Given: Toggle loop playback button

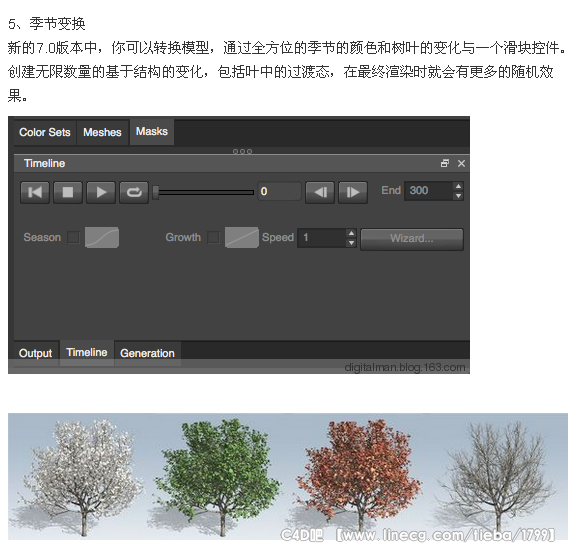Looking at the screenshot, I should point(134,192).
